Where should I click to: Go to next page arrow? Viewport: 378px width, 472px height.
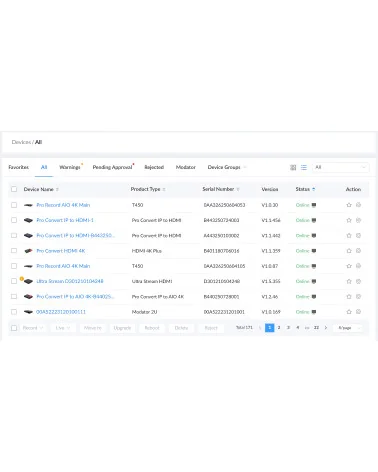click(x=326, y=328)
